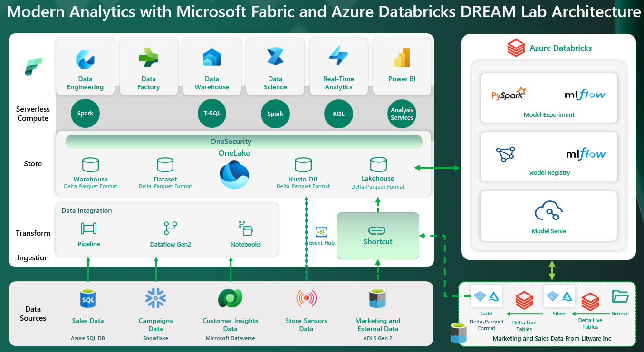Viewport: 644px width, 352px height.
Task: Click the ADLS Gen 2 Marketing icon
Action: 378,298
